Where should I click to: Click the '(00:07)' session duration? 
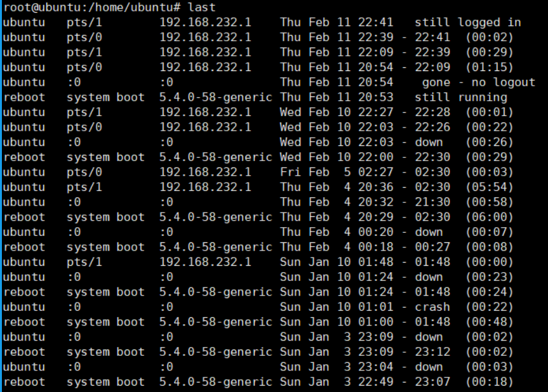click(489, 232)
